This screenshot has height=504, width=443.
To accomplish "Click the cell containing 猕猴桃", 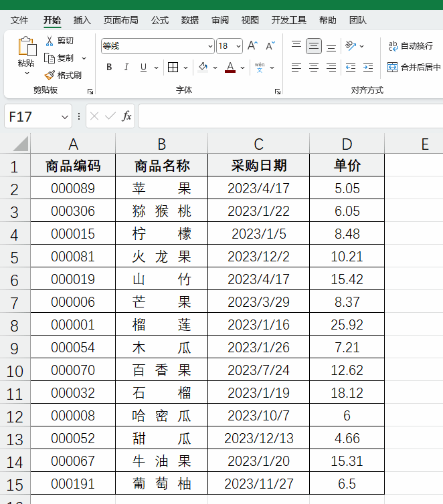I will click(162, 211).
